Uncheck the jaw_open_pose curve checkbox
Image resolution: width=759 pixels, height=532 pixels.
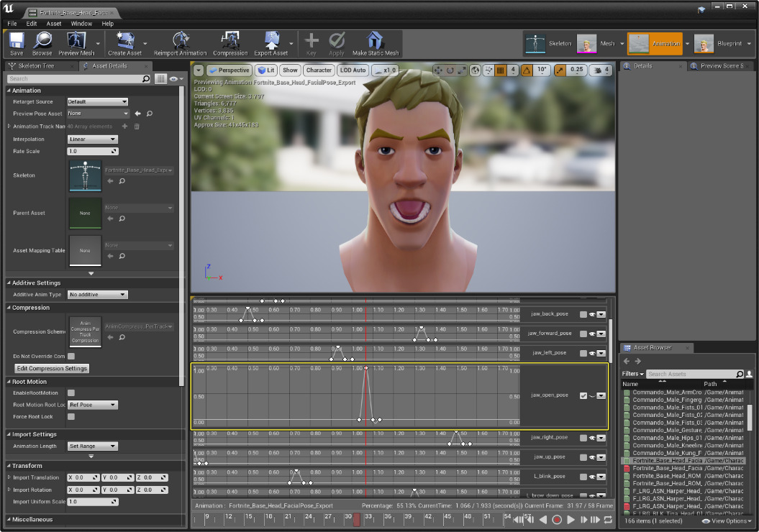point(583,395)
